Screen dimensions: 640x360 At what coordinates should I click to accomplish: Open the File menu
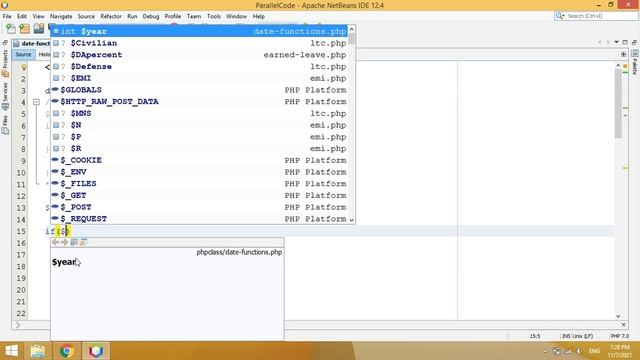7,16
